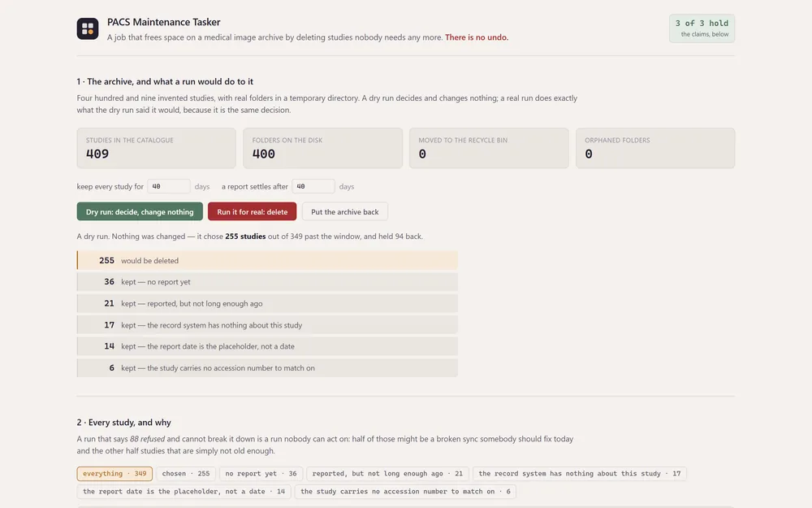The image size is (812, 508).
Task: Click Run it for real: delete
Action: tap(253, 211)
